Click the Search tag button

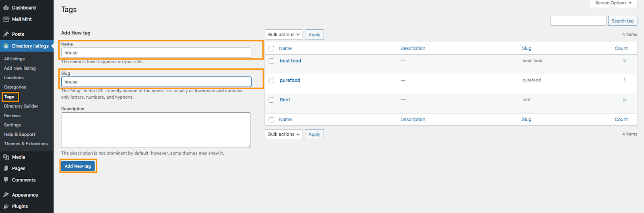click(622, 21)
